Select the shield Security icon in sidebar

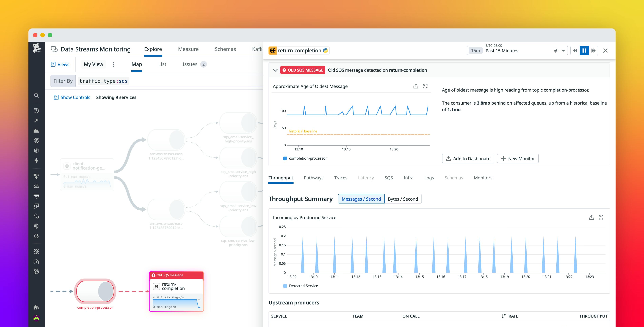pyautogui.click(x=36, y=226)
